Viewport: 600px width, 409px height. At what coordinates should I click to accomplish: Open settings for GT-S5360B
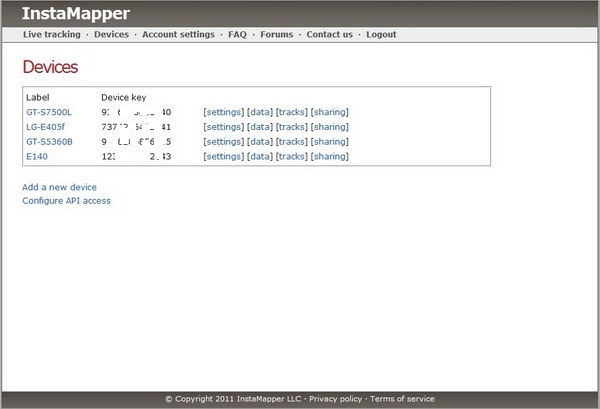click(x=223, y=142)
